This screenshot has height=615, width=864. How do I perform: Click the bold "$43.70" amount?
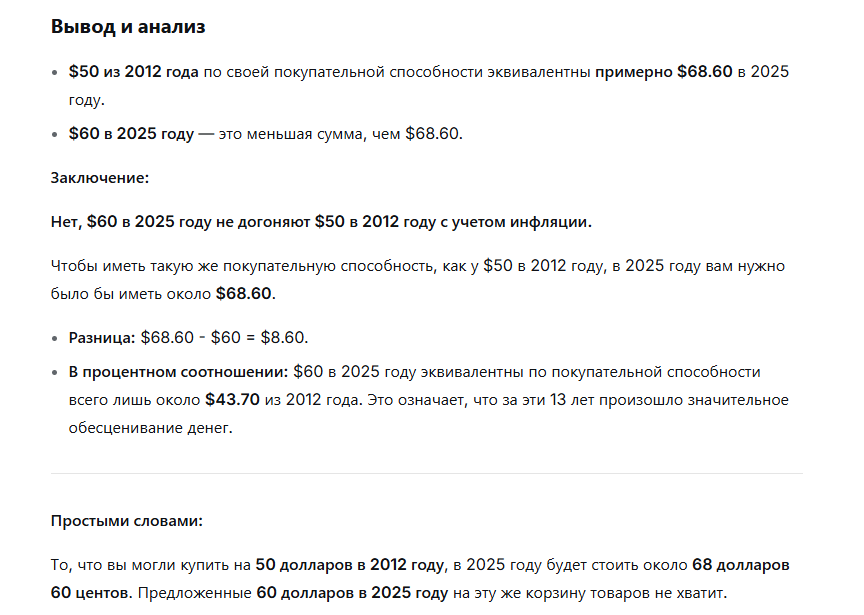[x=232, y=400]
